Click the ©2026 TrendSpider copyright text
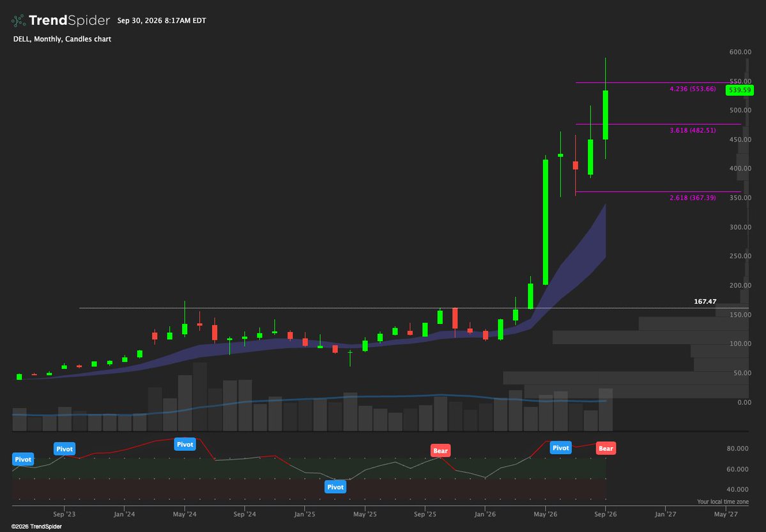 36,527
